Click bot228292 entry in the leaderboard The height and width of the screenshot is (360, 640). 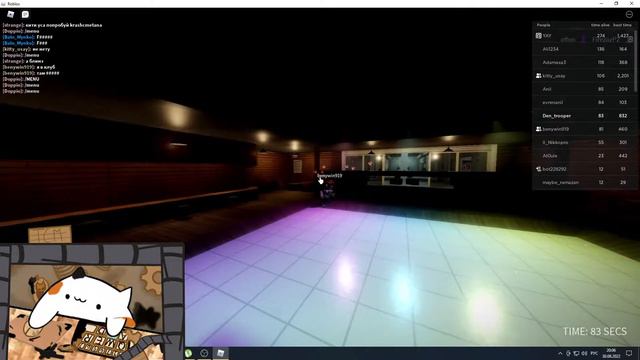point(584,169)
